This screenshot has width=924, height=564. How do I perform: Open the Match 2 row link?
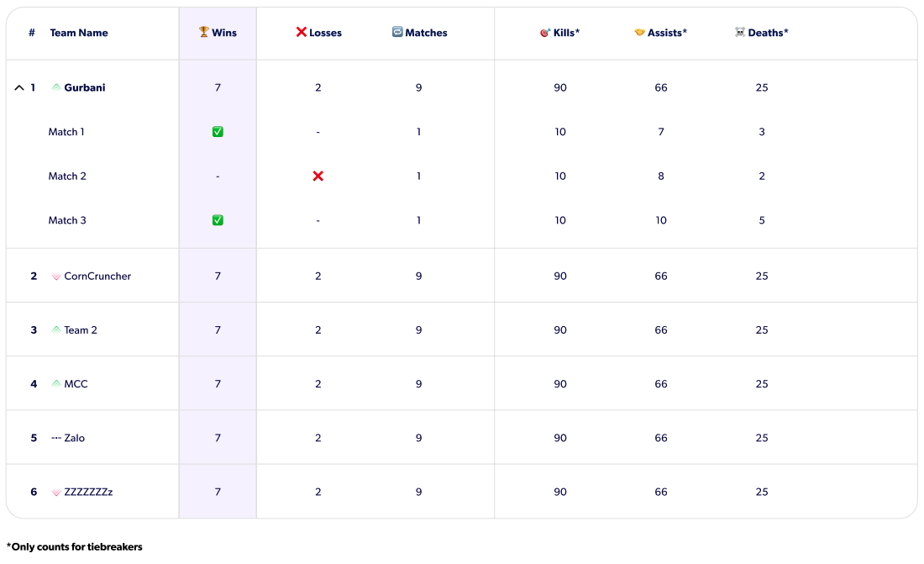[x=67, y=176]
